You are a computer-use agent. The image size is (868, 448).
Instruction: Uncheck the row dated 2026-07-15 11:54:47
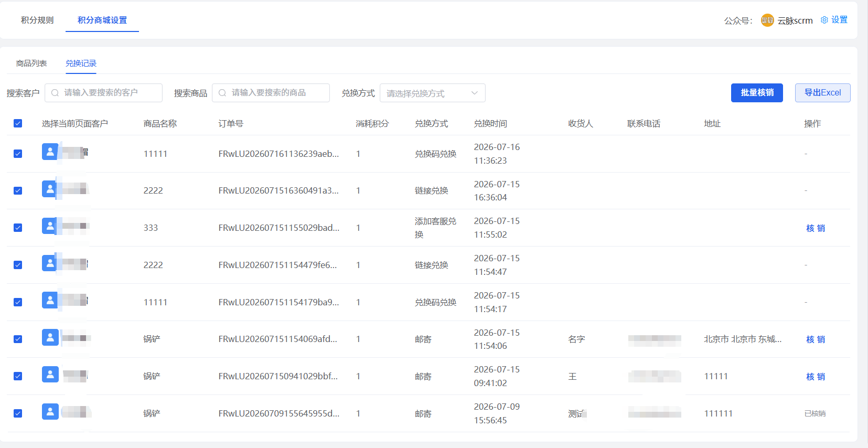(x=18, y=265)
